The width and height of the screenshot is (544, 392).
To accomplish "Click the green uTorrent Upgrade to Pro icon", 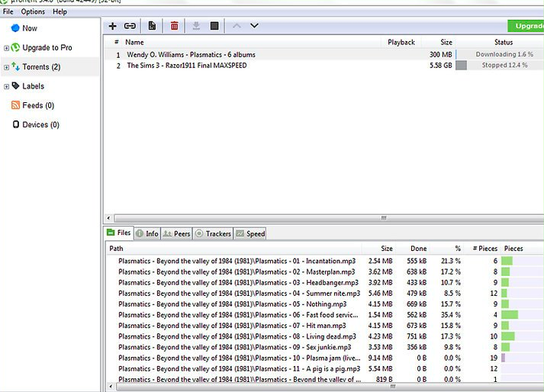I will click(15, 47).
